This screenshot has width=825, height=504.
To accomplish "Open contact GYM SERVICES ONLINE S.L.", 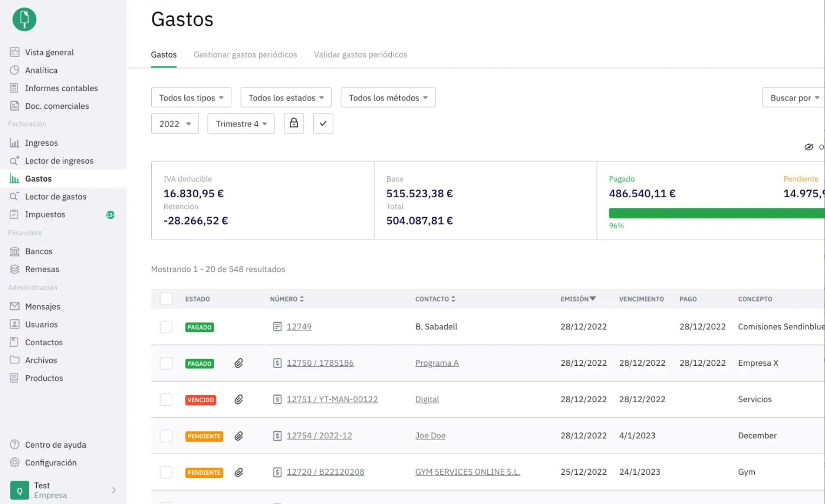I will point(468,472).
